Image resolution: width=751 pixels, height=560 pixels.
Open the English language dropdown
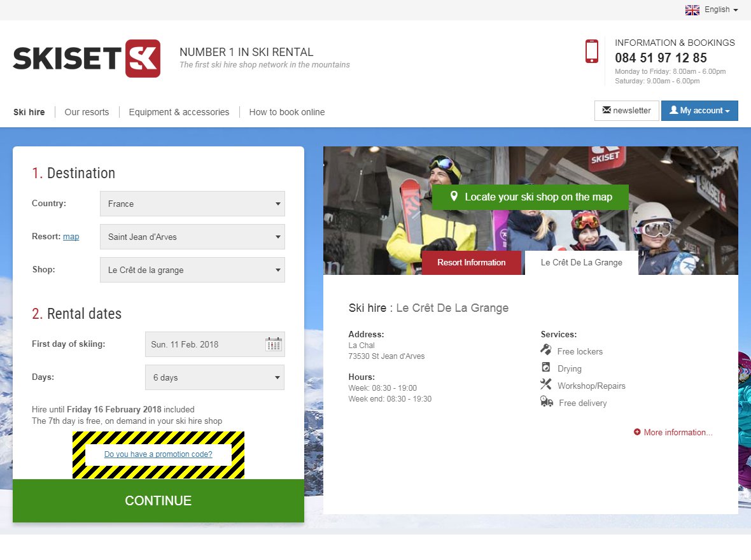pos(721,10)
